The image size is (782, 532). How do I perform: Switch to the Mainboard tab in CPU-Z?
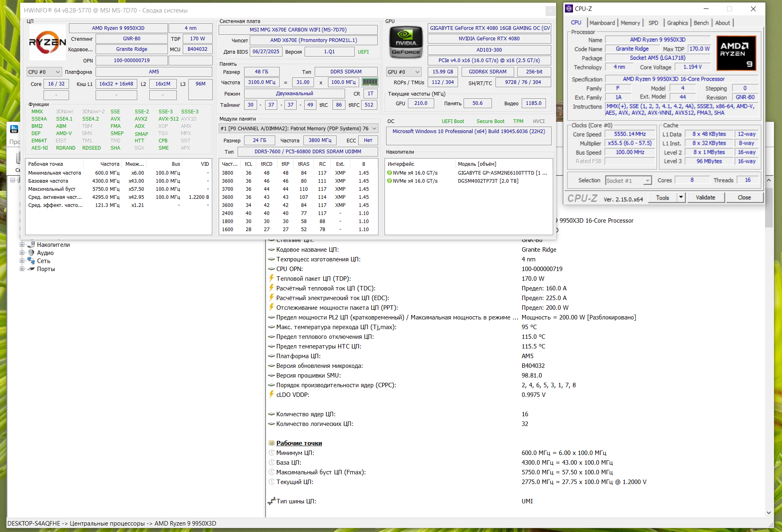(x=602, y=23)
